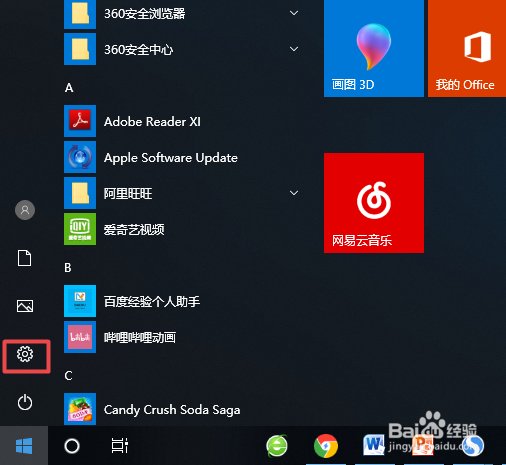Viewport: 506px width, 465px height.
Task: Select the Candy Crush Soda Saga name
Action: pos(172,410)
